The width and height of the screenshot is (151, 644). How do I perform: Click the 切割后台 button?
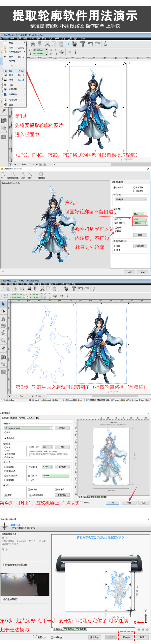[x=62, y=428]
